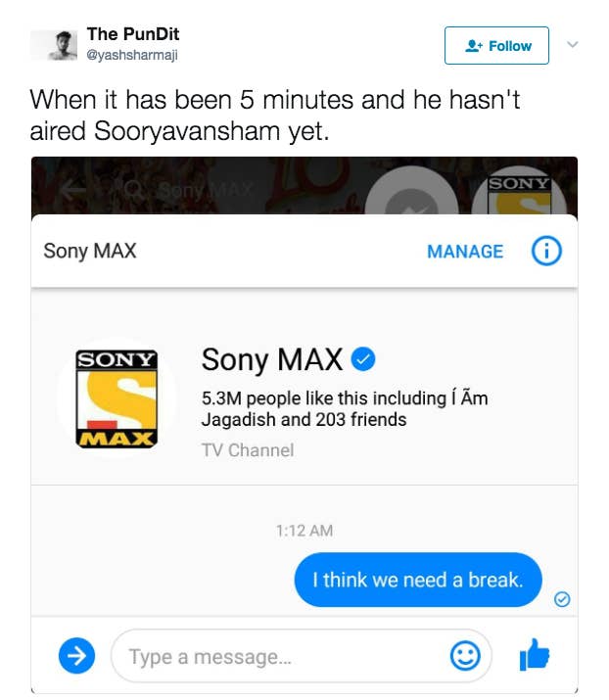Click The PunDit profile picture
The image size is (609, 700).
(55, 45)
